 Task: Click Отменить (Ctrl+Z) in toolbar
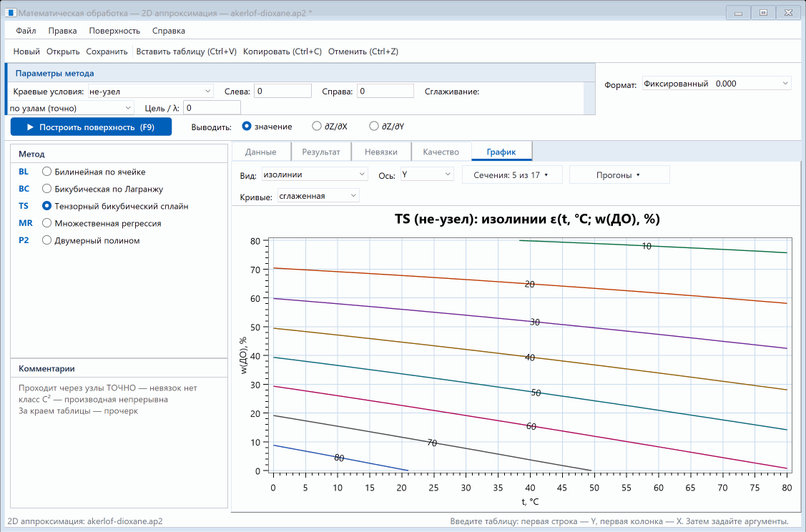pos(363,51)
